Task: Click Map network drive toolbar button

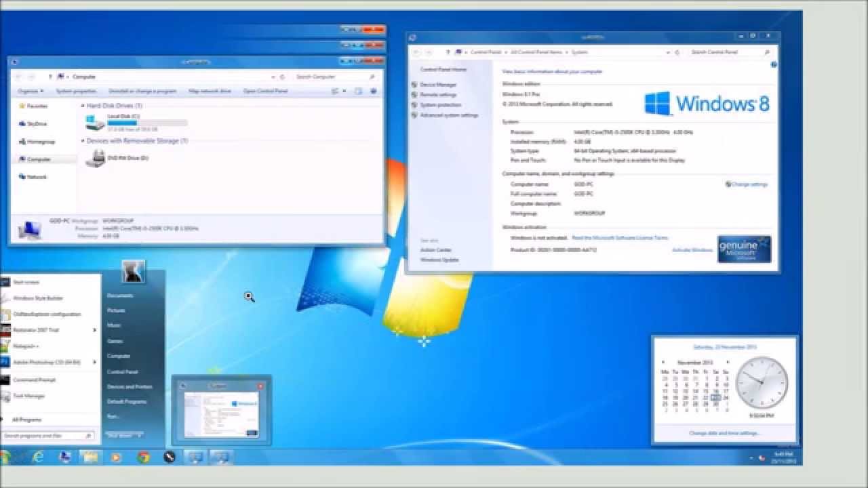Action: click(210, 91)
